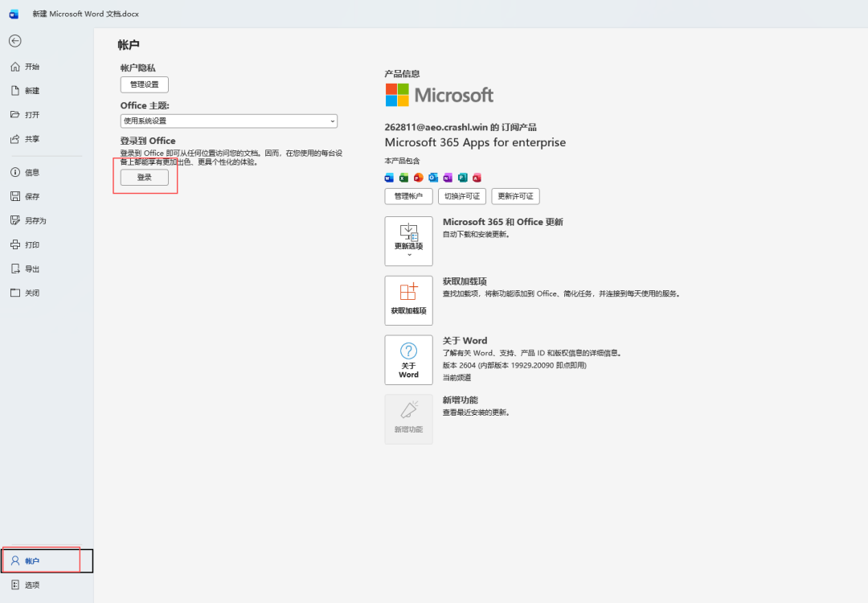Click the 262811@aeo.crashl.win subscription text
868x603 pixels.
click(461, 127)
